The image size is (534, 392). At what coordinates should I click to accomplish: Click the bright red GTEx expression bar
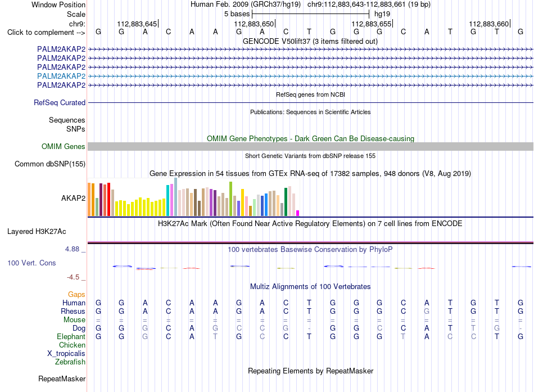pyautogui.click(x=108, y=200)
